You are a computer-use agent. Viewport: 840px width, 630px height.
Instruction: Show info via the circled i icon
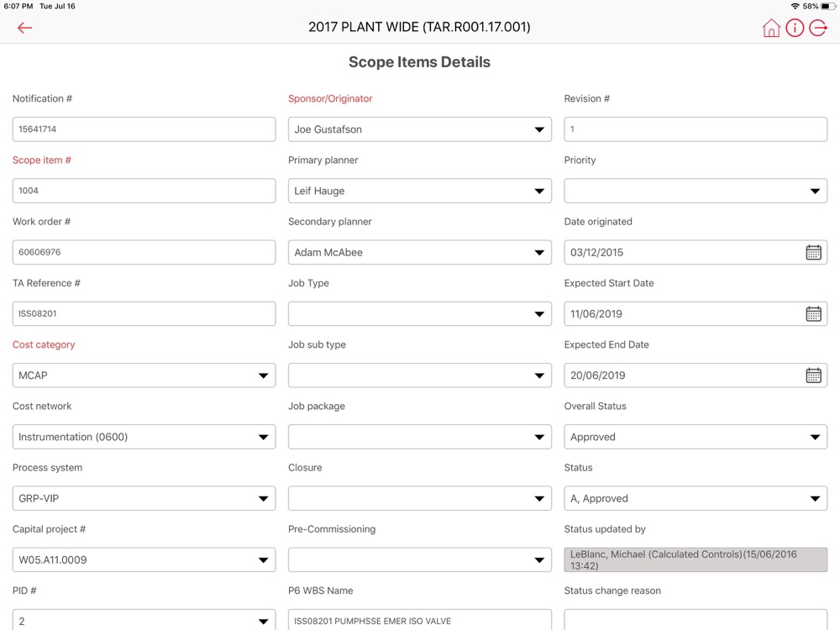pos(795,28)
